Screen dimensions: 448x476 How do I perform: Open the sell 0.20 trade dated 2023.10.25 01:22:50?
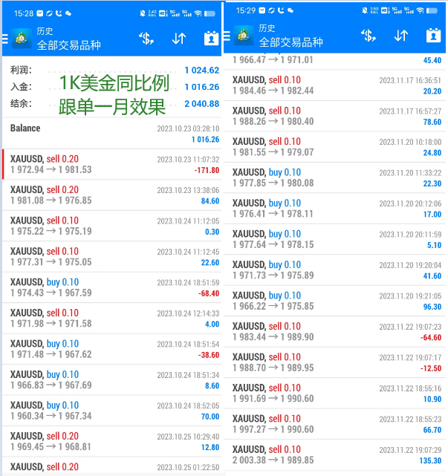coord(111,466)
